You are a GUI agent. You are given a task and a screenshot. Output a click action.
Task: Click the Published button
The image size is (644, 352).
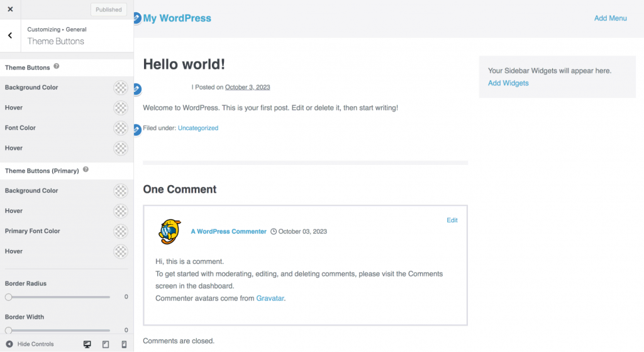[109, 10]
